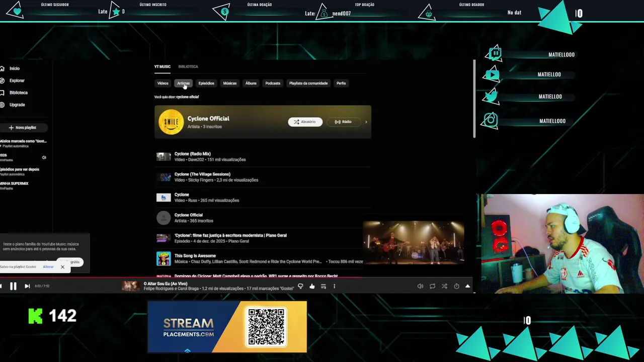Click the song progress bar

click(236, 277)
